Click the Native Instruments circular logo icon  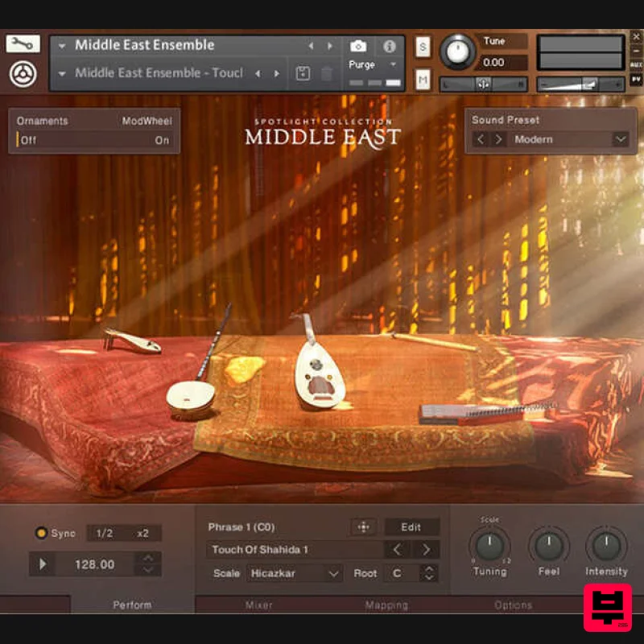tap(23, 74)
